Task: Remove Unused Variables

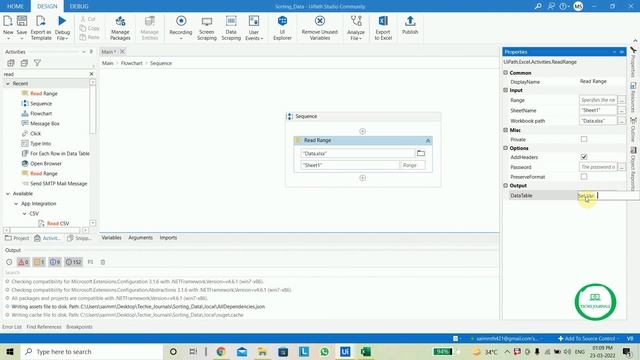Action: [320, 27]
